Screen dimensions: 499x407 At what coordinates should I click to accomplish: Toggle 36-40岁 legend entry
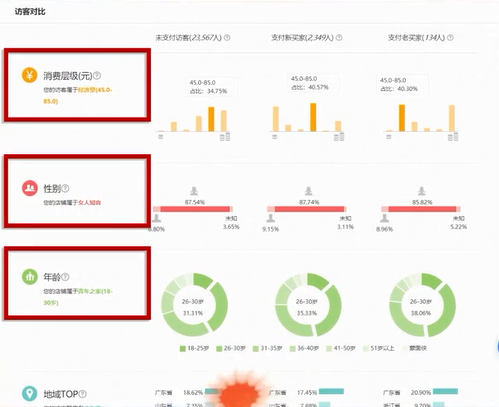pos(304,348)
